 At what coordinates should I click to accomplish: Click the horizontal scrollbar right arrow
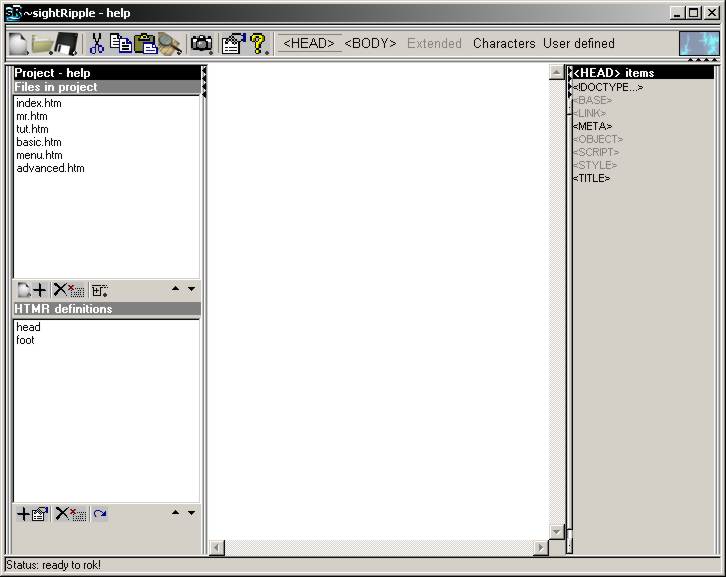click(x=540, y=548)
